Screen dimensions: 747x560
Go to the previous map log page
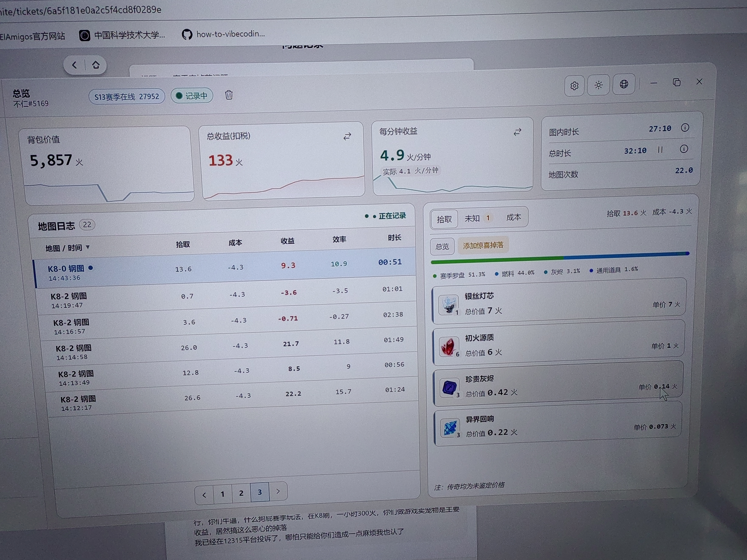point(204,495)
